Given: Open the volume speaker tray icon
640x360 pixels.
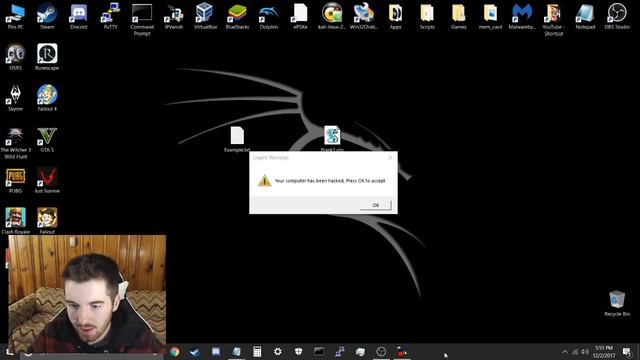Looking at the screenshot, I should pyautogui.click(x=585, y=351).
